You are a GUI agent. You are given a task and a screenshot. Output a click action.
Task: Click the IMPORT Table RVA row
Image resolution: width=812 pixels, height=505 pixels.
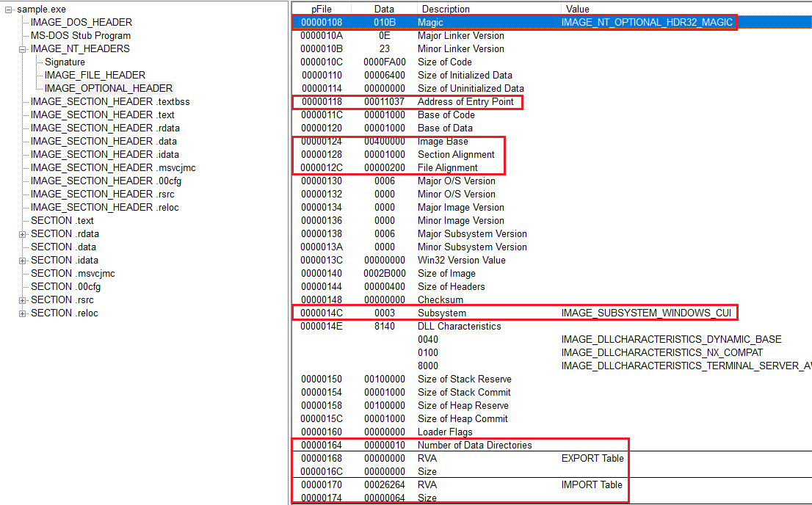427,485
